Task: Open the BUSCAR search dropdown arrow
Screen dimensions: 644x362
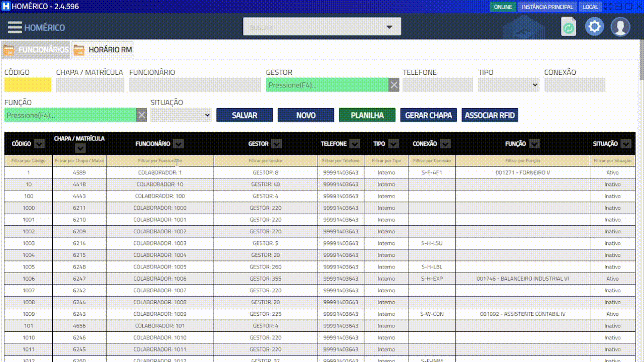Action: pos(389,27)
